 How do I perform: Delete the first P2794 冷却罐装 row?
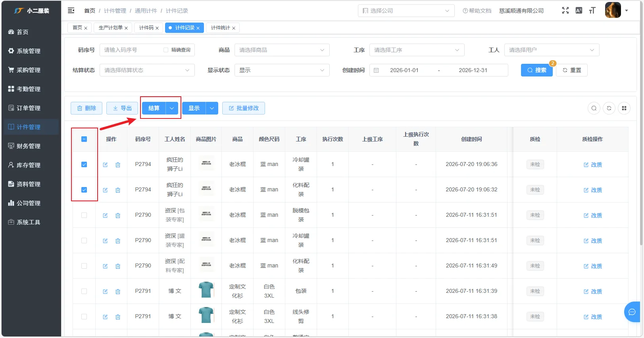118,165
